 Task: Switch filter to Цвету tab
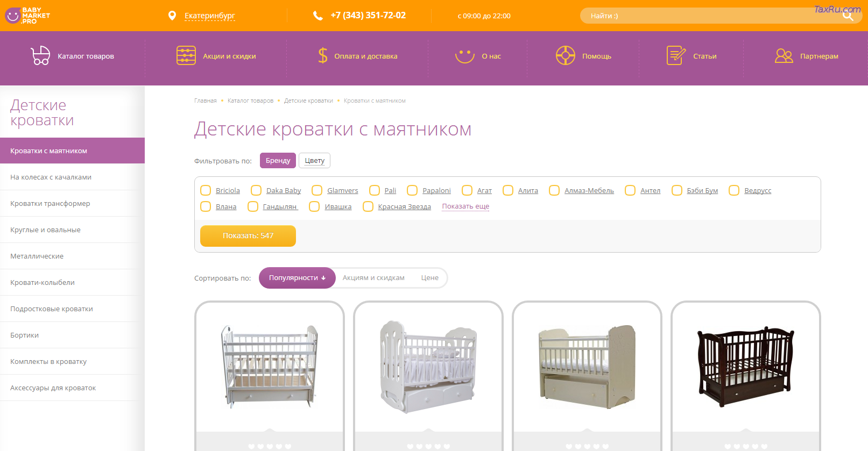click(x=314, y=161)
